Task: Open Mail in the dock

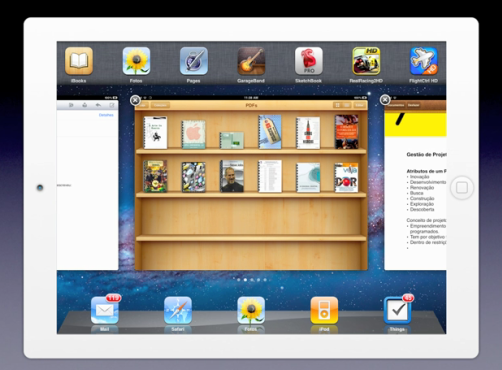Action: point(105,310)
